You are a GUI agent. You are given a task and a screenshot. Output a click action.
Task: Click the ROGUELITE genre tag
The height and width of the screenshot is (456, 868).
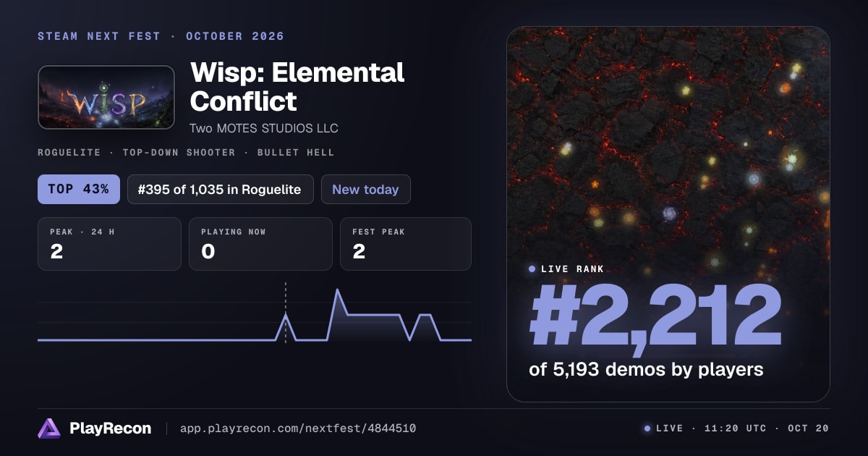click(71, 153)
